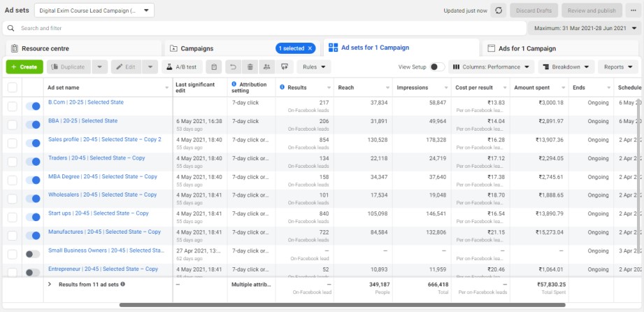Click the Search and filter input field
The image size is (644, 312).
point(264,29)
